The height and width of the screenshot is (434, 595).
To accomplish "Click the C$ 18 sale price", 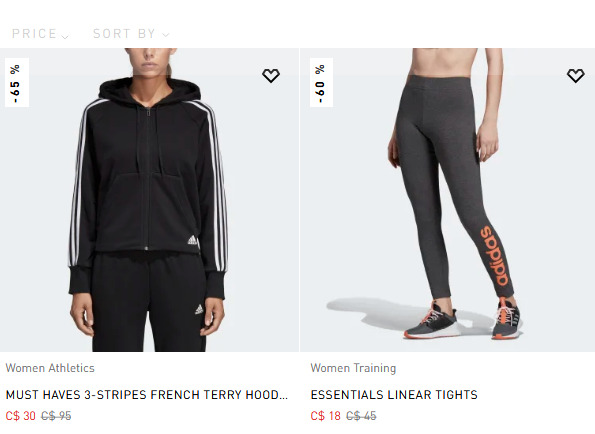I will point(326,416).
